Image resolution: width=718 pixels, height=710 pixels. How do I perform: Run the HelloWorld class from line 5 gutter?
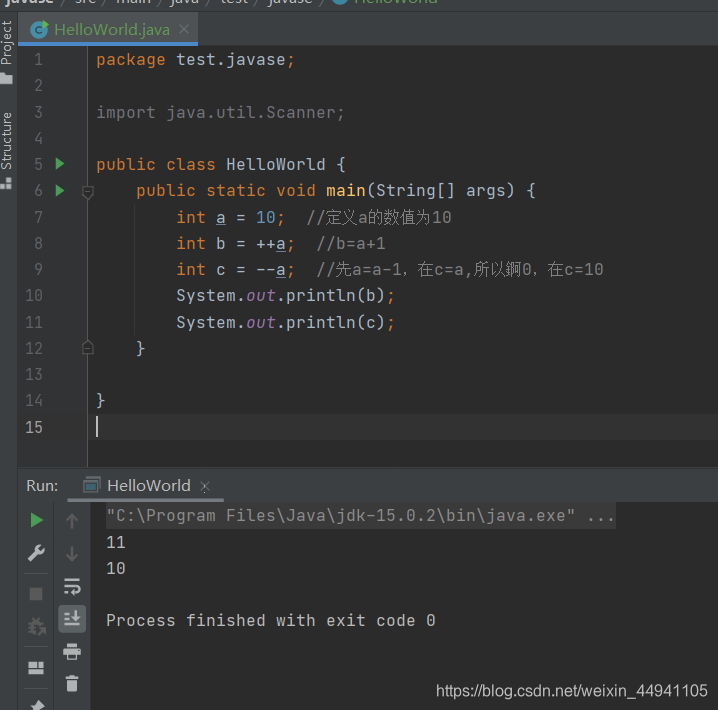pos(60,163)
